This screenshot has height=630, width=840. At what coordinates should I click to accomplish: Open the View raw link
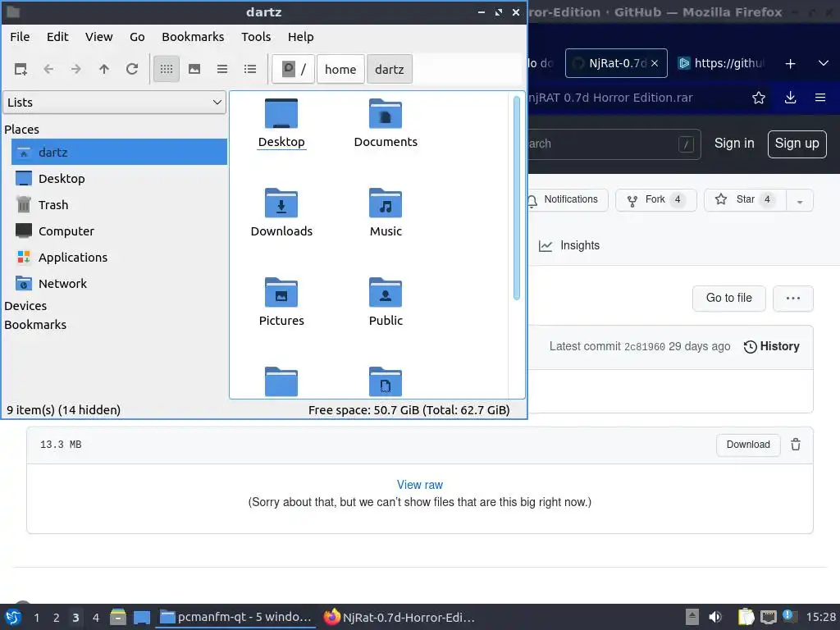pyautogui.click(x=419, y=485)
